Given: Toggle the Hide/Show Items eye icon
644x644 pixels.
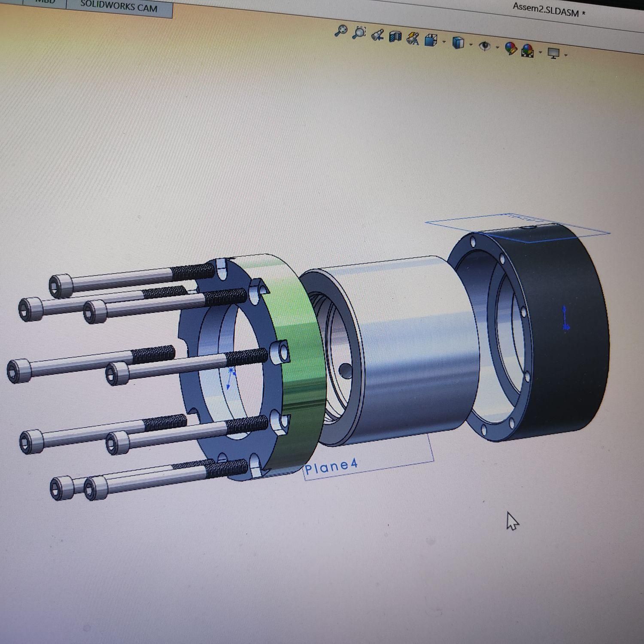Looking at the screenshot, I should 485,46.
